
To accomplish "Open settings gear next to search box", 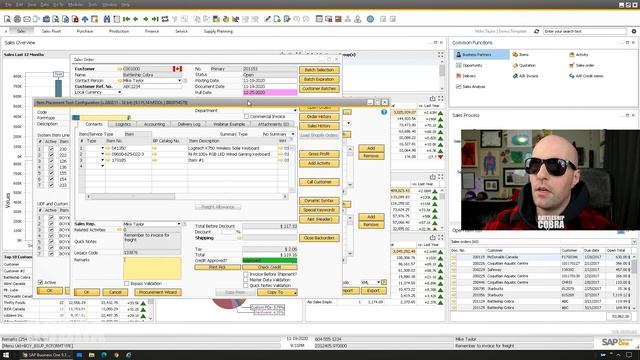I will [x=634, y=31].
